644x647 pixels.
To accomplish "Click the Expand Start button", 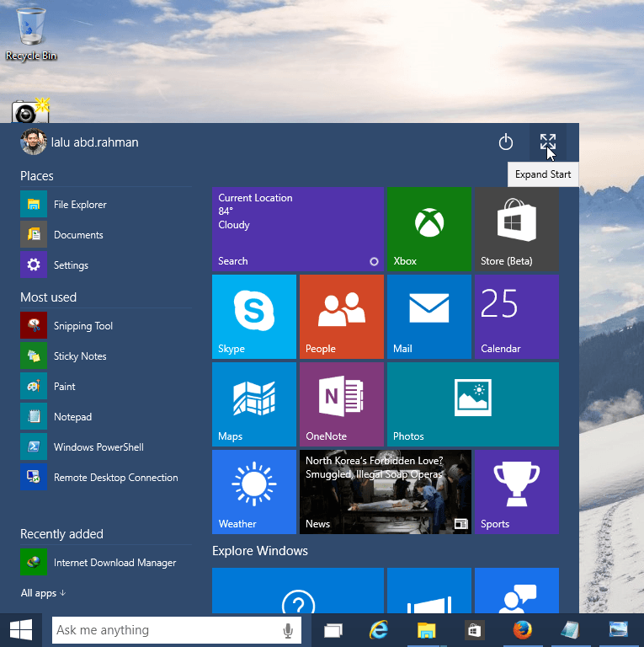I will click(547, 142).
